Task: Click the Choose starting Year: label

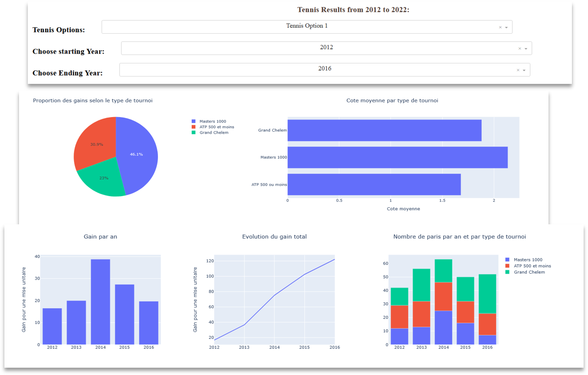Action: pyautogui.click(x=68, y=51)
